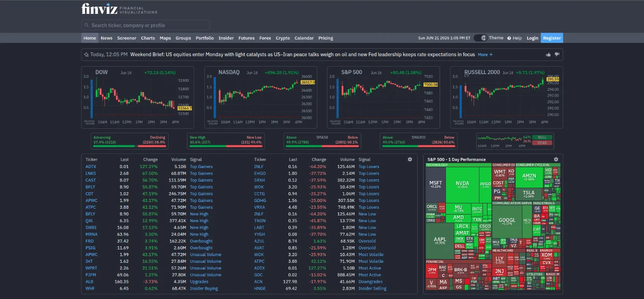
Task: Click the thumbs down icon on the brief
Action: pyautogui.click(x=557, y=55)
